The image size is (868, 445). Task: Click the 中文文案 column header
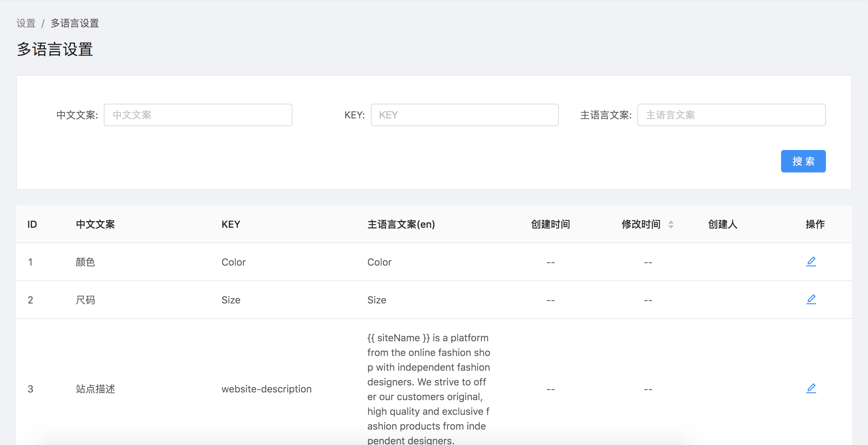pos(95,224)
